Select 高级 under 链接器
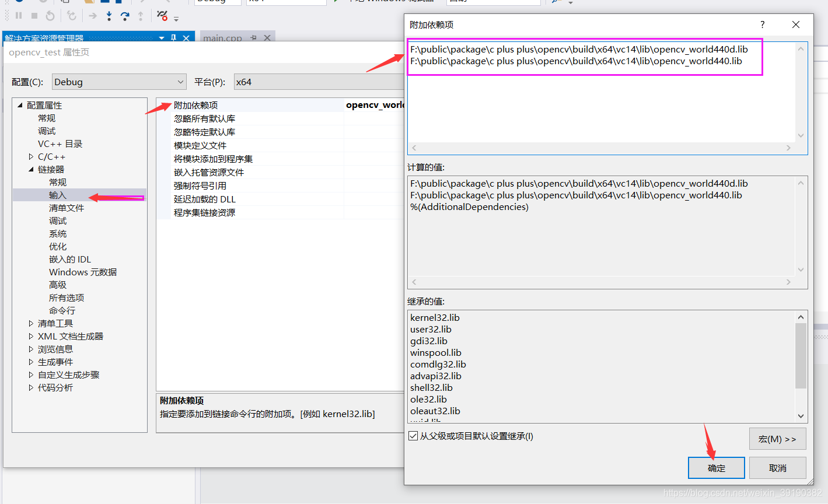 pos(58,285)
